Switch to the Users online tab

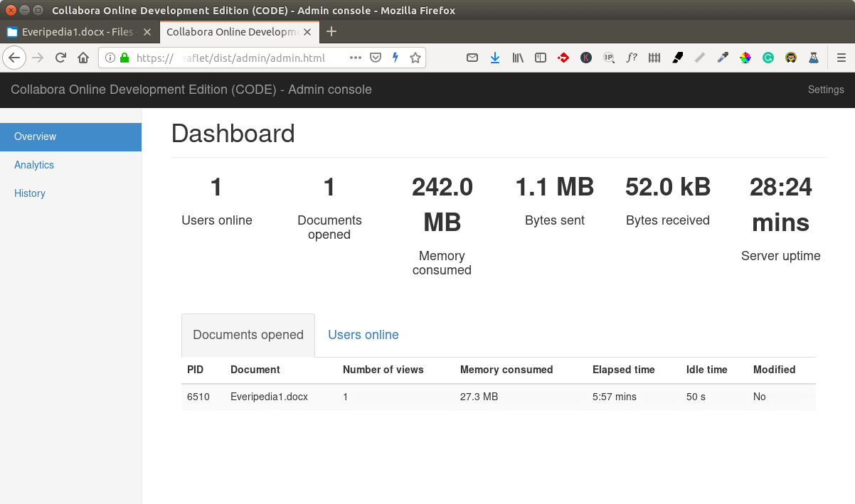(363, 335)
